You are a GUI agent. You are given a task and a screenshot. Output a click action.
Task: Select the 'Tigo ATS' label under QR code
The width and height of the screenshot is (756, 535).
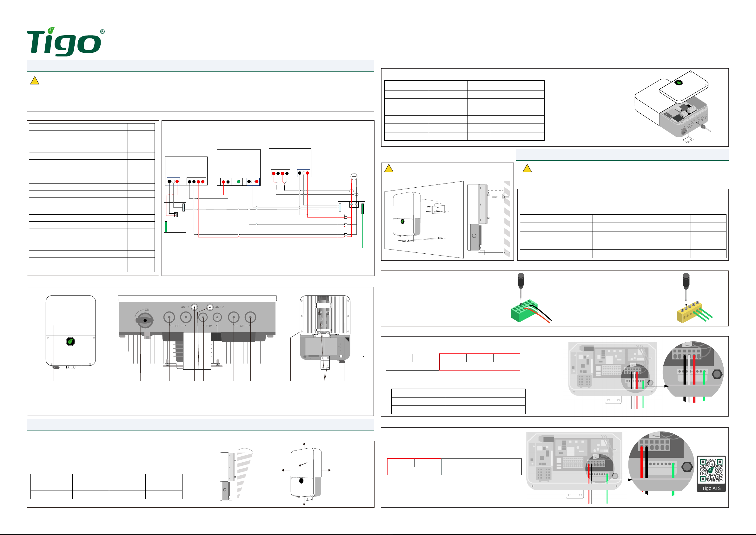(711, 488)
